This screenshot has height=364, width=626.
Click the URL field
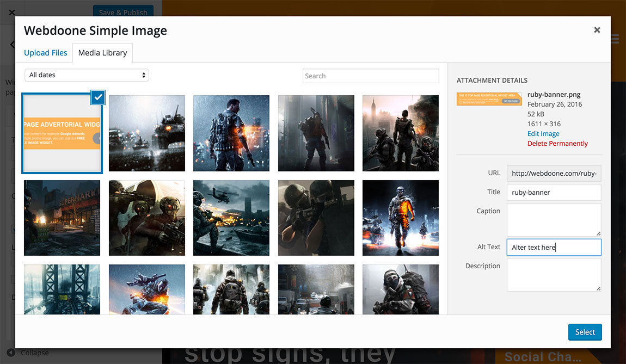[x=554, y=173]
